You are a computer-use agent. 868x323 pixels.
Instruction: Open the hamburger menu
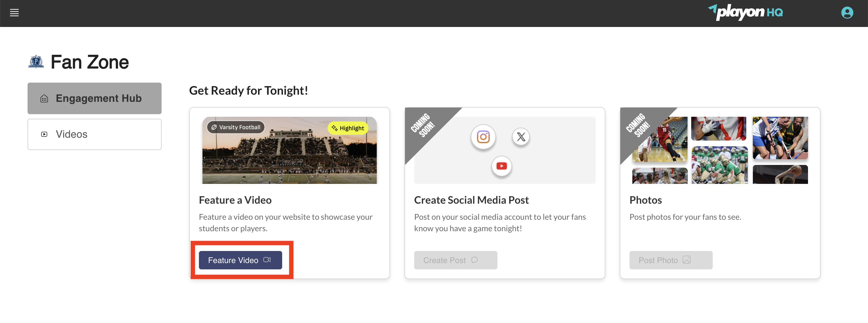point(14,13)
